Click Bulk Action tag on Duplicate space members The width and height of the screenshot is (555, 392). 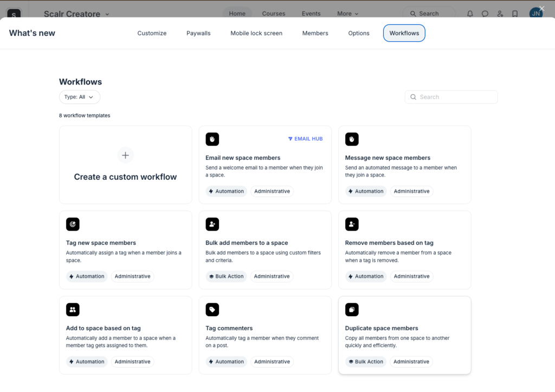point(366,362)
